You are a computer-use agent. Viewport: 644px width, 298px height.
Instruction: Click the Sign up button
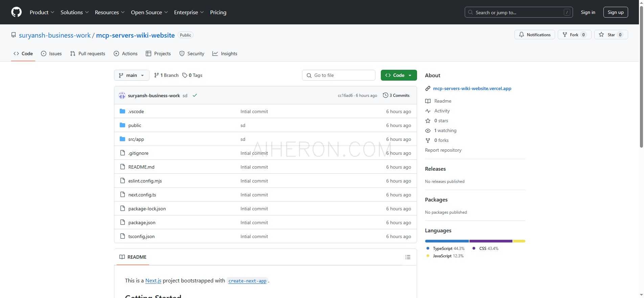[616, 12]
